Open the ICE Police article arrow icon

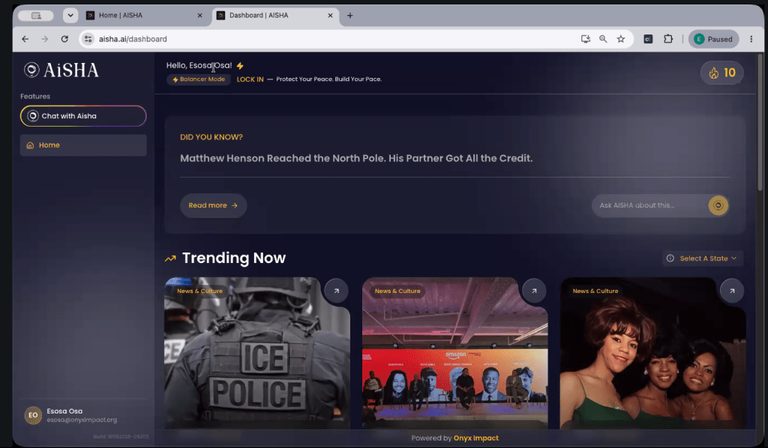click(x=336, y=291)
